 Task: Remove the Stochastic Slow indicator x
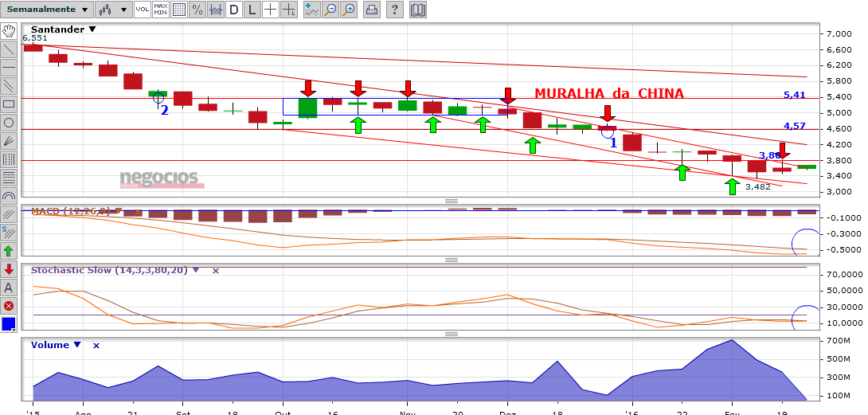coord(216,270)
